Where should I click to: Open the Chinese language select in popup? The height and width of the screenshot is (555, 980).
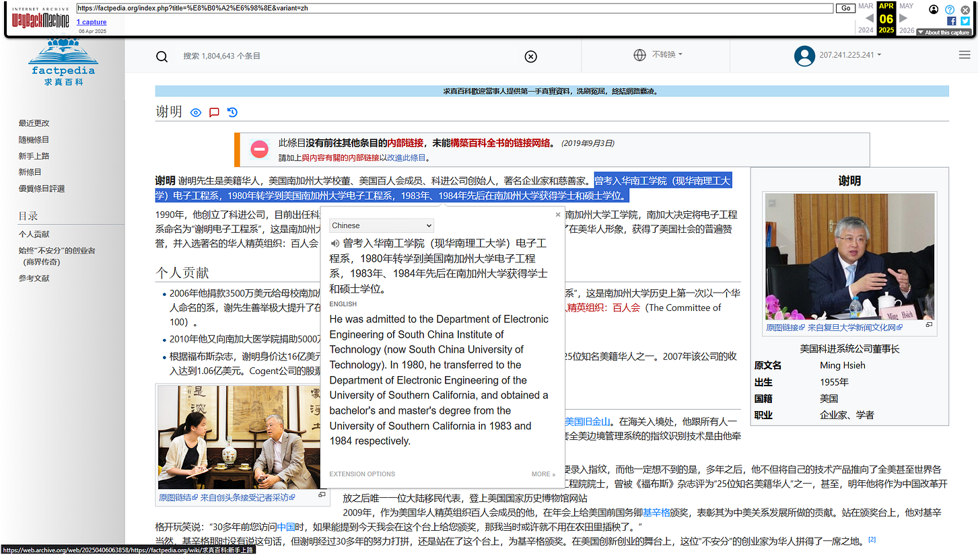click(x=382, y=225)
